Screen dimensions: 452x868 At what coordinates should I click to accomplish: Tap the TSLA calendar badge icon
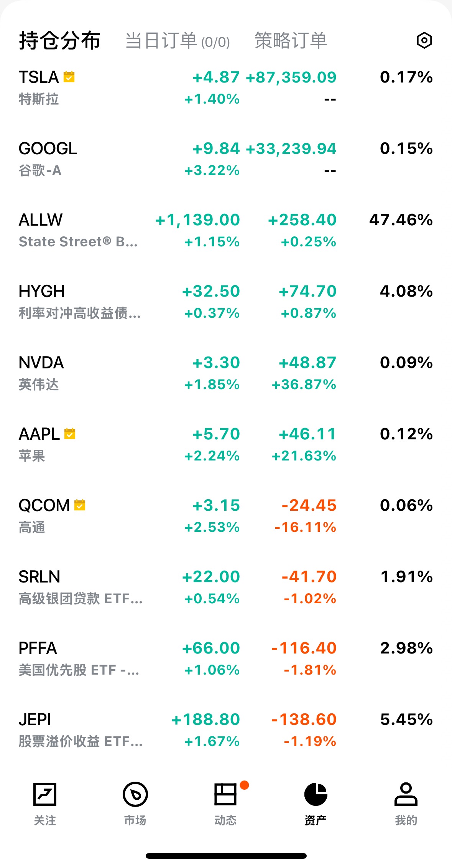click(x=69, y=77)
